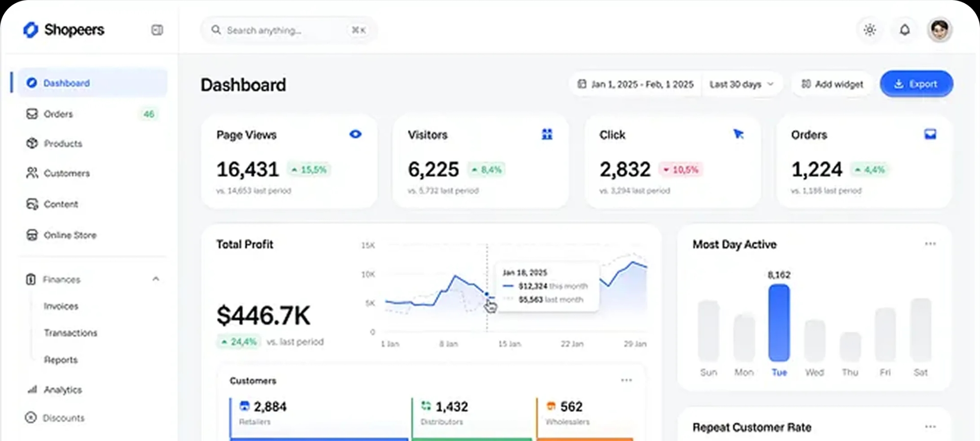Select the Fri bar in chart
Image resolution: width=980 pixels, height=441 pixels.
click(x=885, y=334)
